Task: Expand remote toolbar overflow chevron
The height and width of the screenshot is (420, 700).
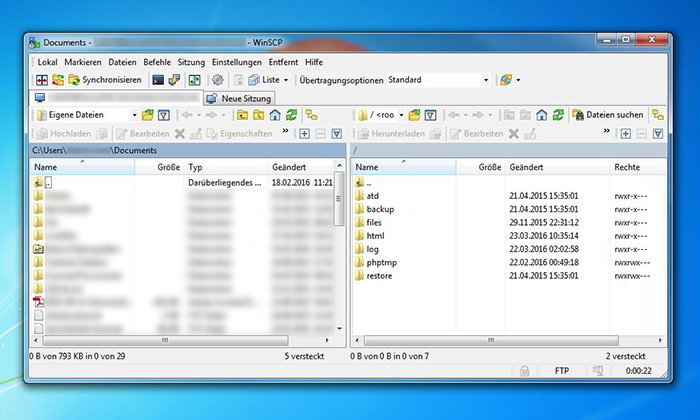Action: coord(606,131)
